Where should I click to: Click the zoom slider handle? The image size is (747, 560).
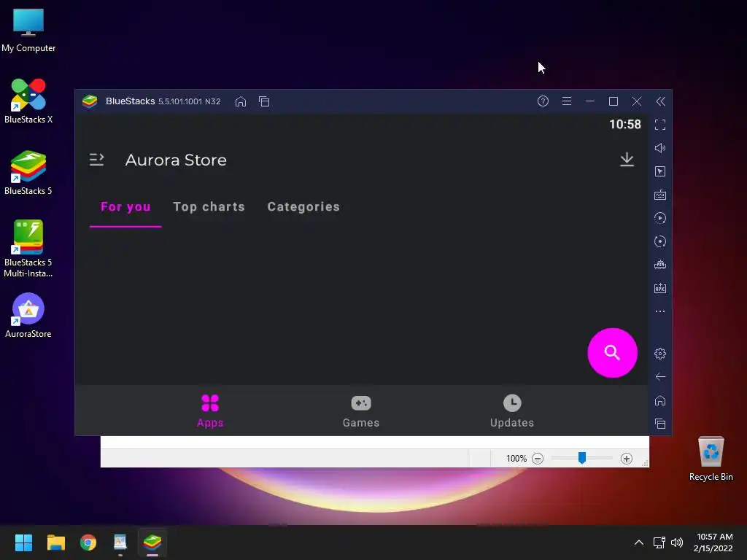[x=581, y=458]
